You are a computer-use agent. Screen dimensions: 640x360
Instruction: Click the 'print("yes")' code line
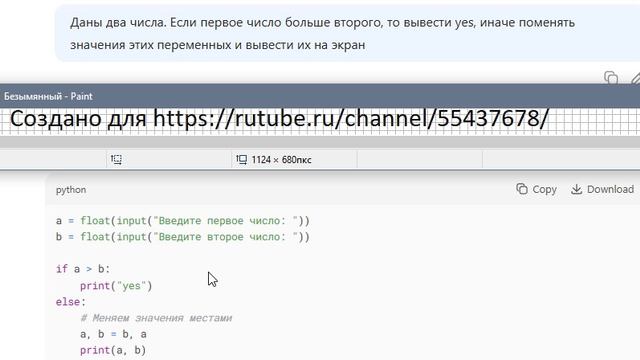(x=116, y=286)
